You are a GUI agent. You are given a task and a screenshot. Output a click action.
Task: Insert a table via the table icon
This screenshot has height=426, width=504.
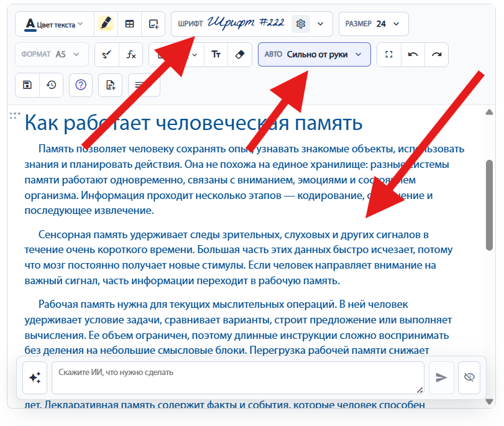pos(129,24)
